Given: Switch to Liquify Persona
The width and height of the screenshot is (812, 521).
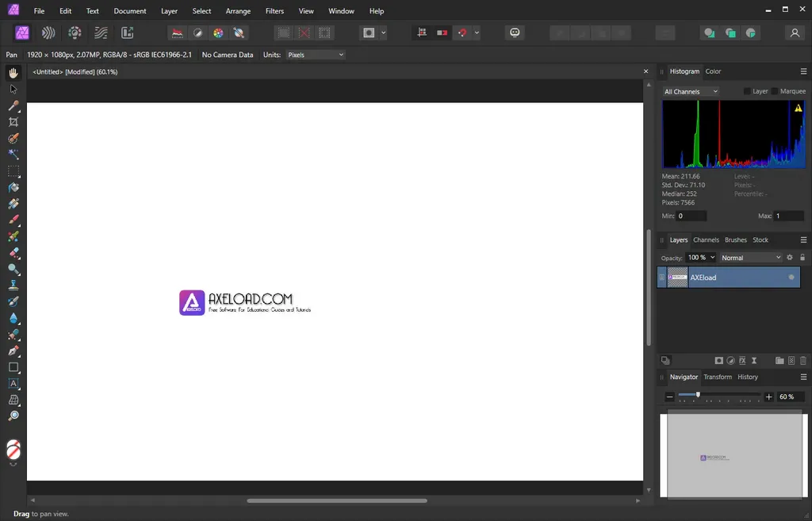Looking at the screenshot, I should (x=48, y=33).
